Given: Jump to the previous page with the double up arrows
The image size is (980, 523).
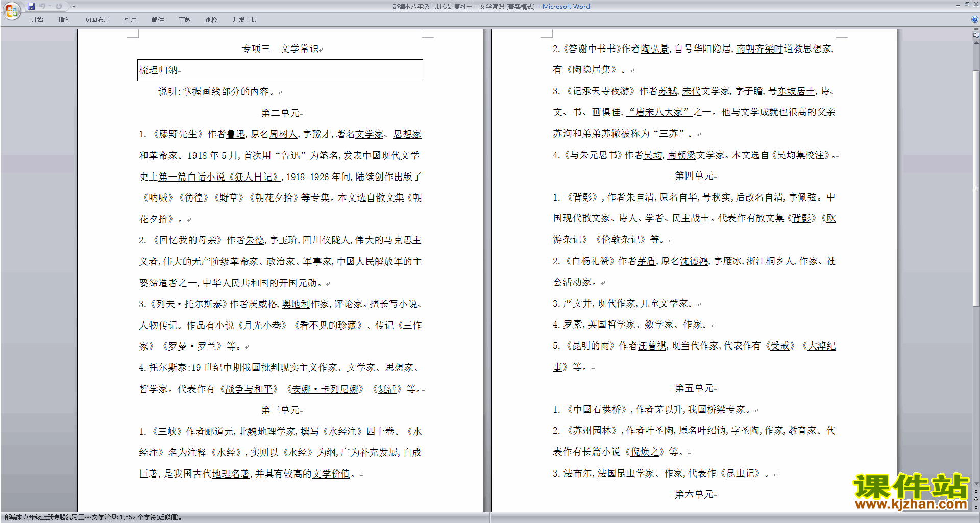Looking at the screenshot, I should (x=976, y=491).
